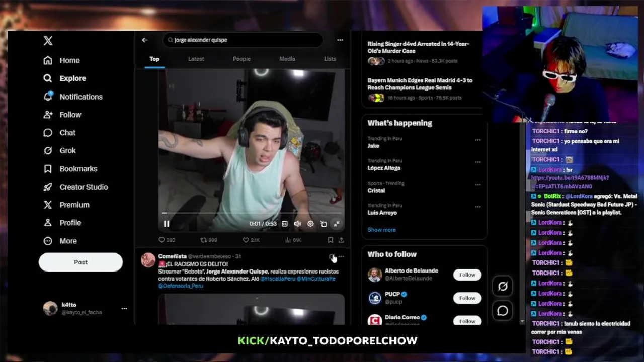Open the Follow page in sidebar
Viewport: 644px width, 362px height.
point(62,115)
